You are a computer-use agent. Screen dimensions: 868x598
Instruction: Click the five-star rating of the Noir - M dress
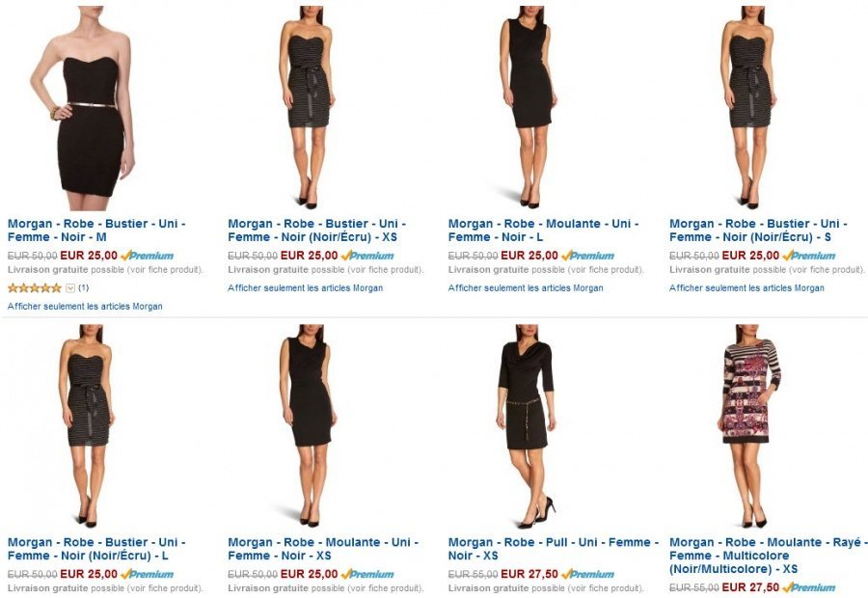tap(35, 288)
